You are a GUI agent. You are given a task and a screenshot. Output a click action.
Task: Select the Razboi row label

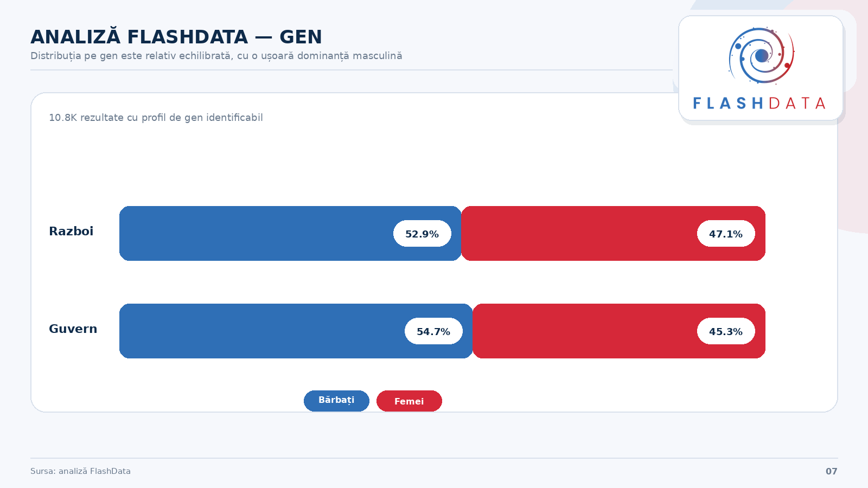(71, 232)
